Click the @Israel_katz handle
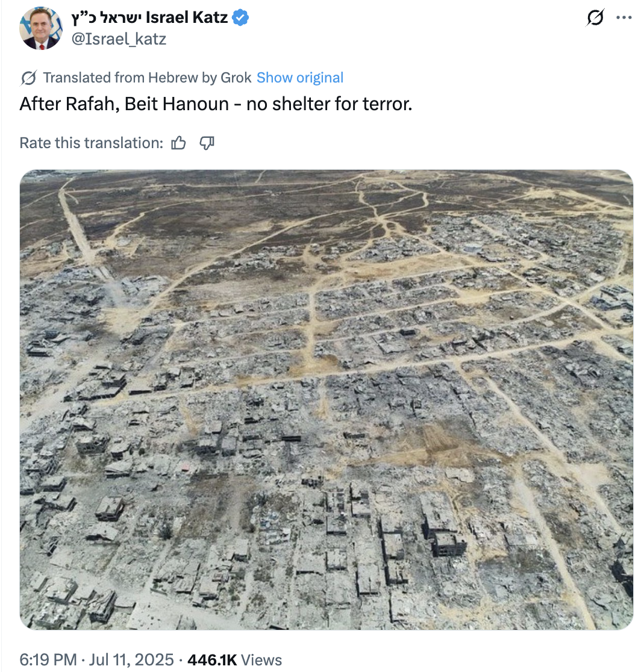Viewport: 641px width, 672px height. [x=119, y=39]
